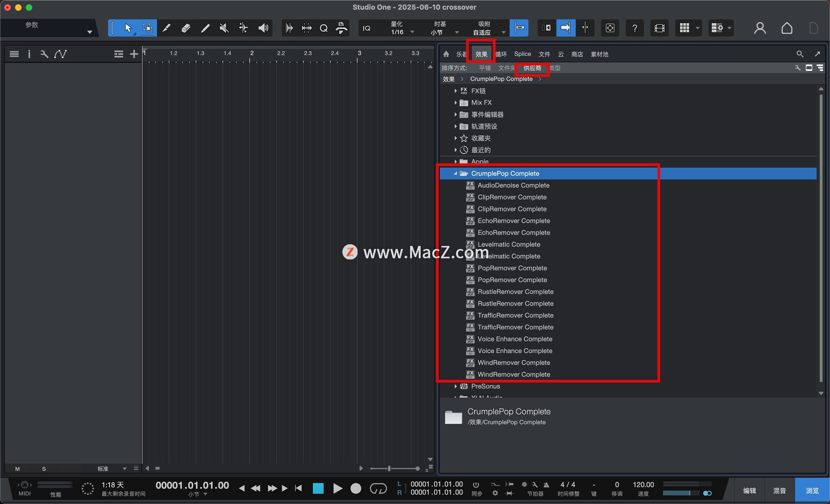Sort browser by 类型 type

[x=555, y=68]
